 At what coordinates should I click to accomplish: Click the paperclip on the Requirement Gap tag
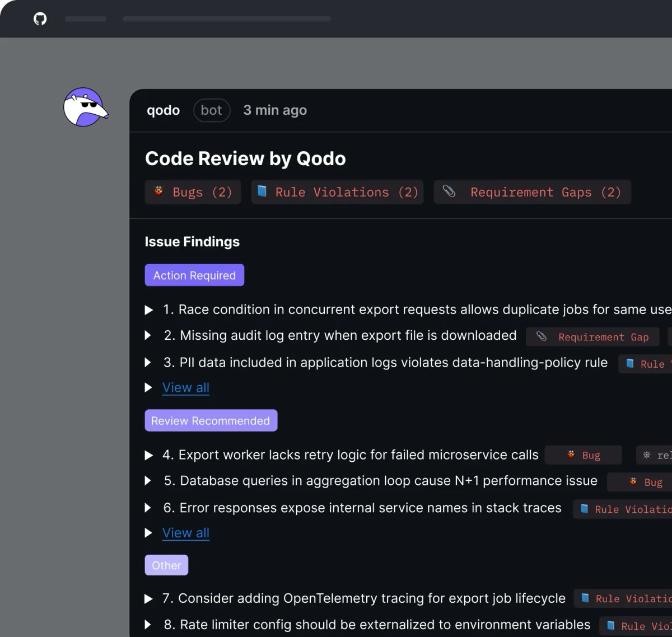point(540,336)
